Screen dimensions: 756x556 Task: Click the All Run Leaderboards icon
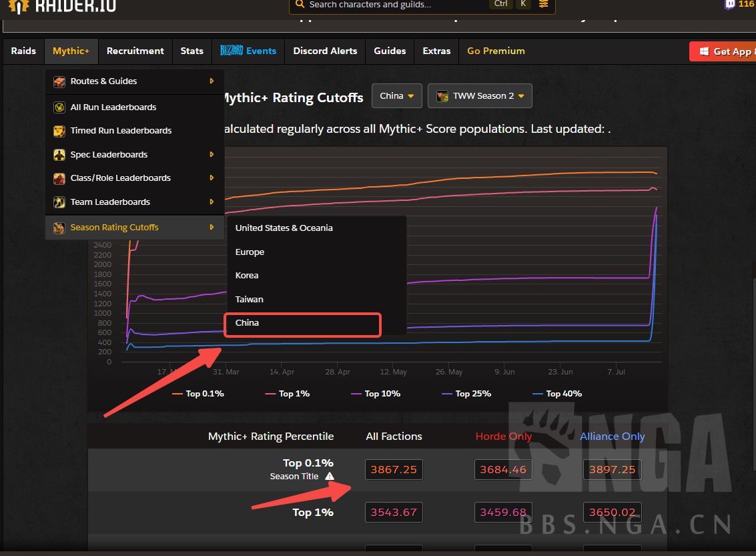[59, 107]
